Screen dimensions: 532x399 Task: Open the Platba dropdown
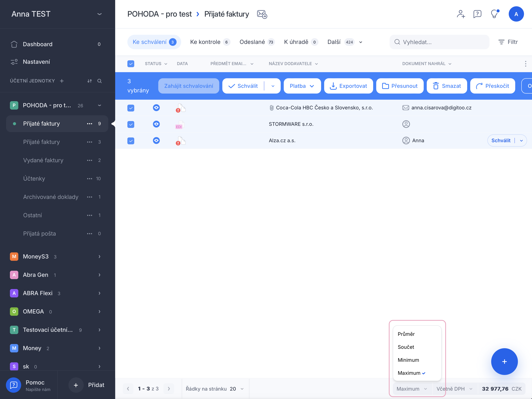click(302, 86)
